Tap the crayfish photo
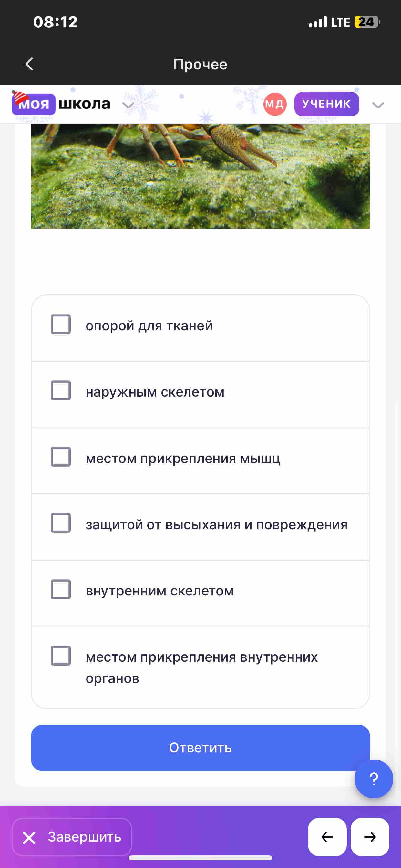401x868 pixels. (x=200, y=176)
